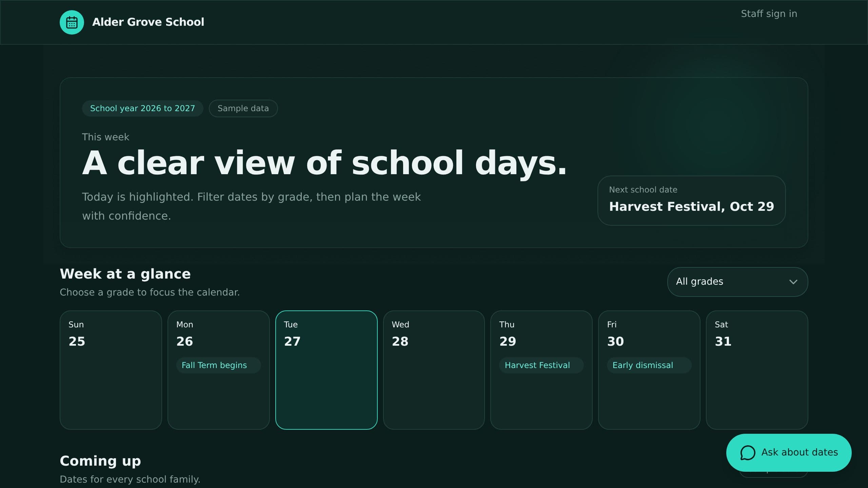Click the calendar logo icon
This screenshot has width=868, height=488.
tap(72, 22)
